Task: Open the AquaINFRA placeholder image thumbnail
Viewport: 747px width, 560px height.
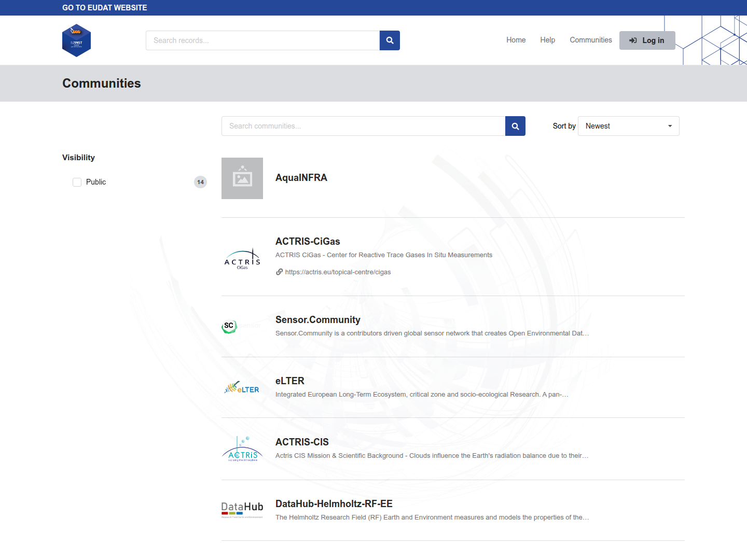Action: click(242, 178)
